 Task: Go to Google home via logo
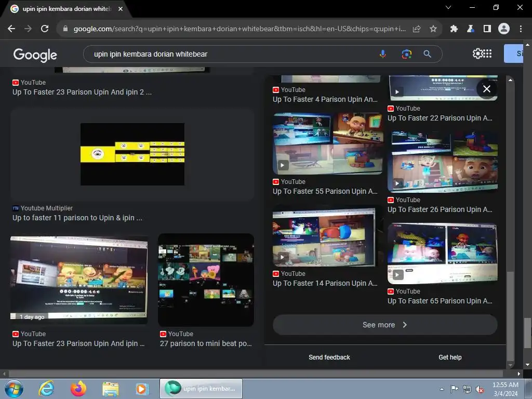35,55
